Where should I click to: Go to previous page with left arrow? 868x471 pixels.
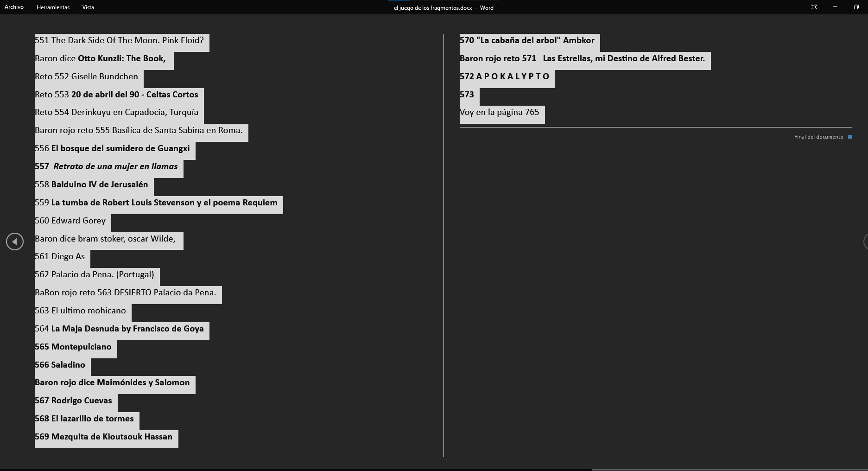pos(15,242)
